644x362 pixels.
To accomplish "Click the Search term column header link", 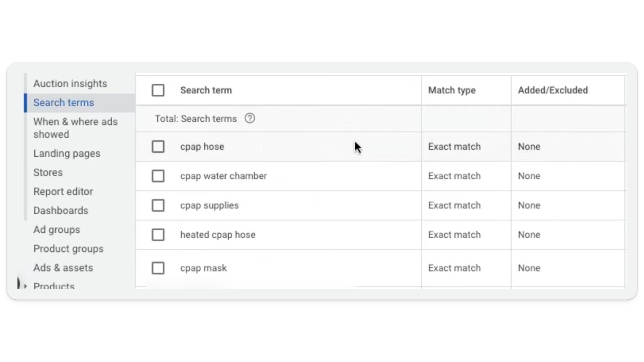I will click(x=206, y=90).
